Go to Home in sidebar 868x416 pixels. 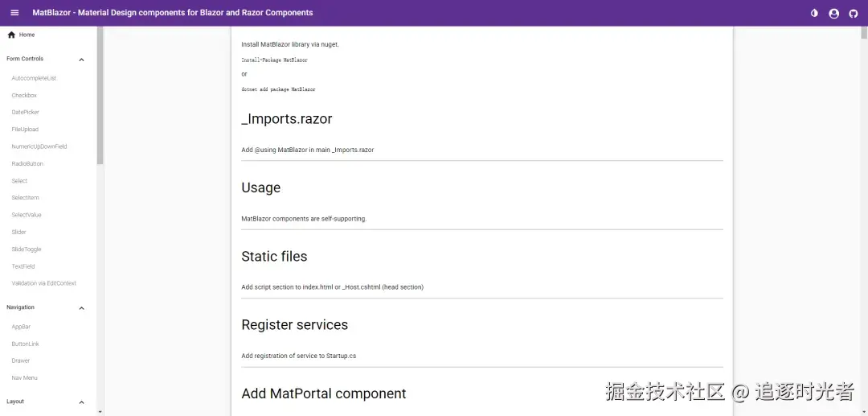click(x=27, y=35)
